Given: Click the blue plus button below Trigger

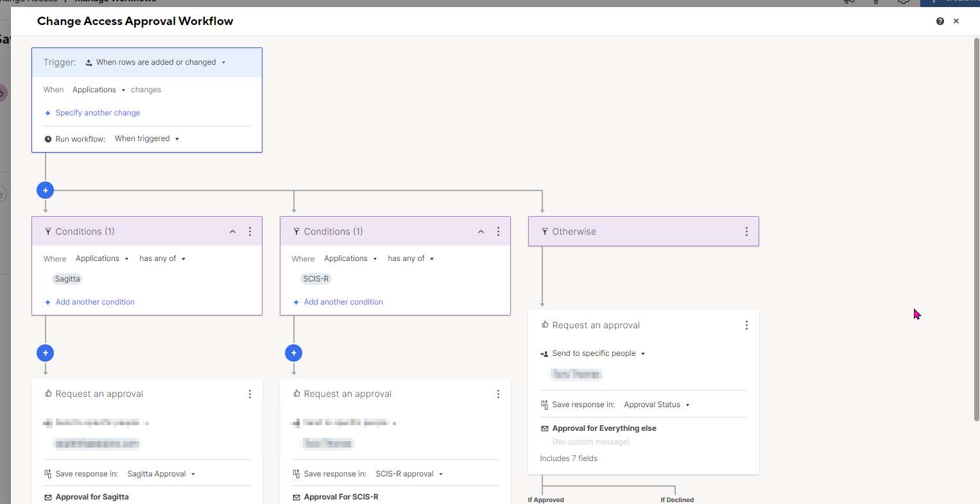Looking at the screenshot, I should click(x=46, y=190).
